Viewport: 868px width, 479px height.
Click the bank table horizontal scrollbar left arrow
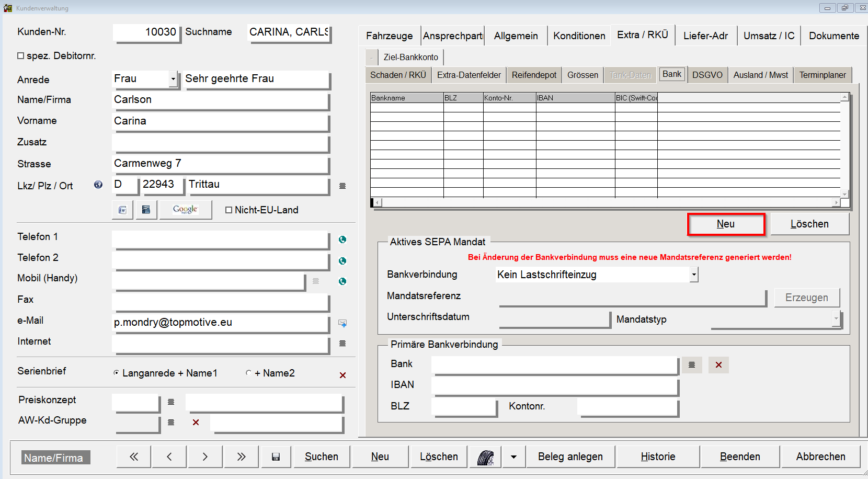[x=378, y=202]
